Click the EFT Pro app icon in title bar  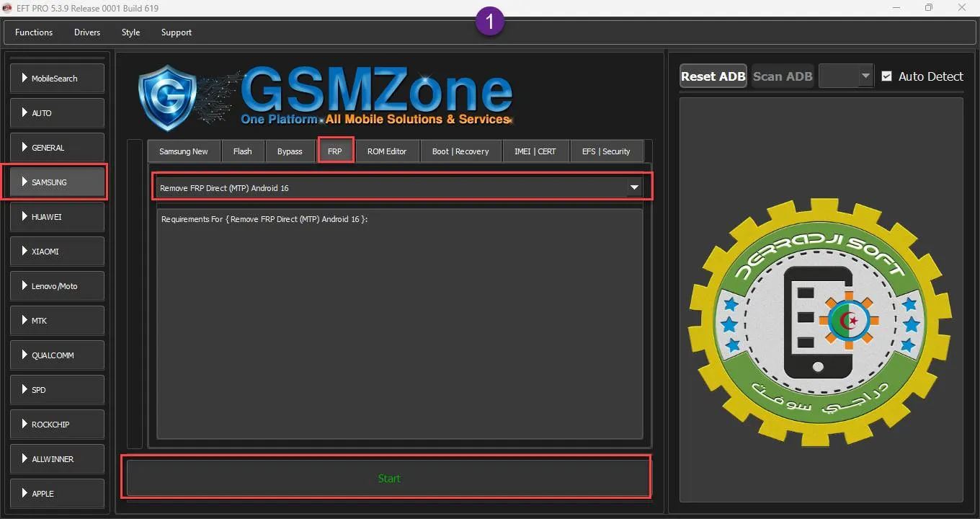pos(6,8)
